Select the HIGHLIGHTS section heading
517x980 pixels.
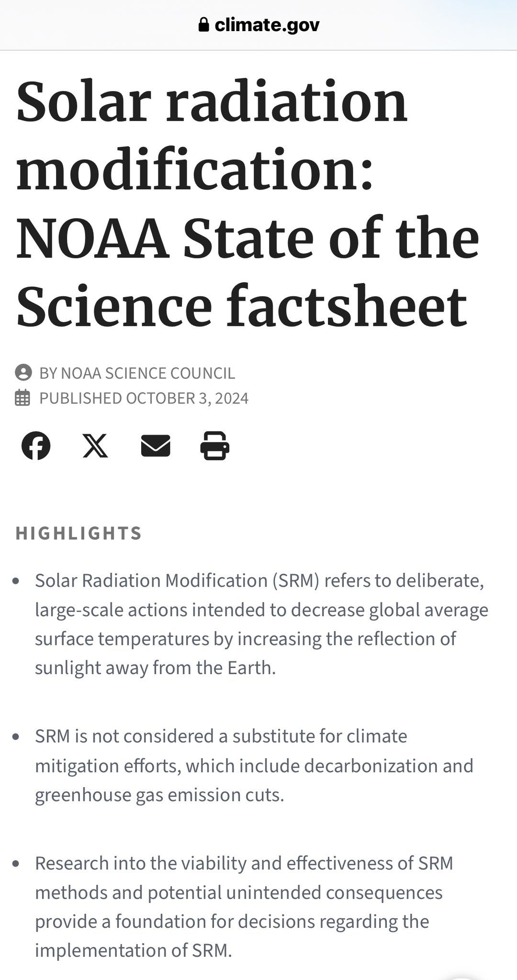(x=79, y=533)
